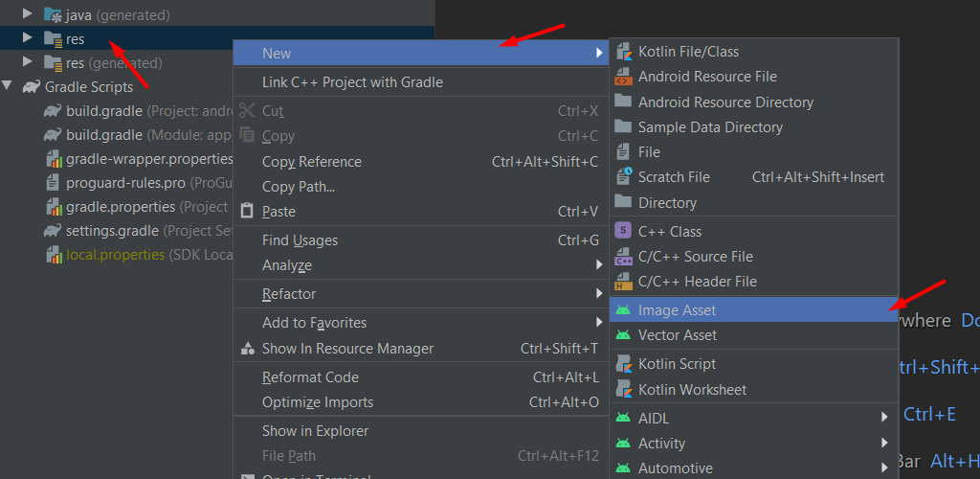Click the C++ Class icon
Screen dimensions: 980x479
tap(623, 231)
